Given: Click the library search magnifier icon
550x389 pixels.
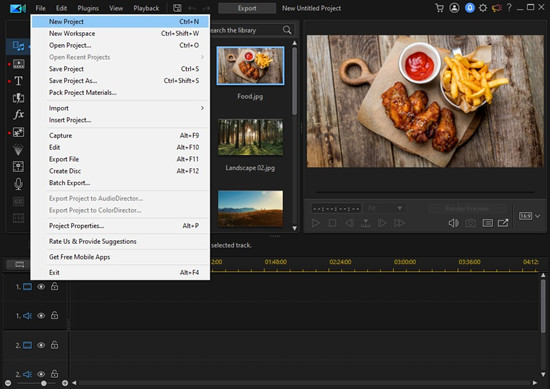Looking at the screenshot, I should click(x=287, y=30).
